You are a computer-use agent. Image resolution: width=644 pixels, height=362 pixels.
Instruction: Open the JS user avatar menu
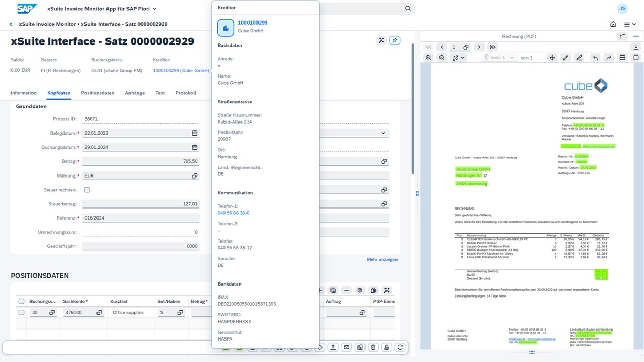[x=622, y=8]
